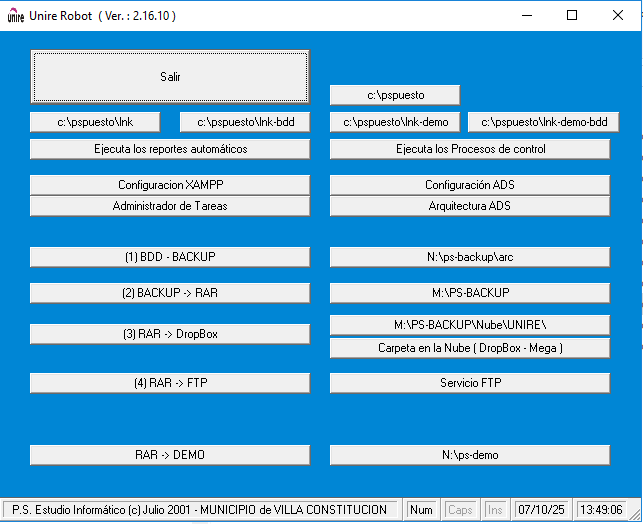Run step (2) BACKUP -> RAR
Screen dimensions: 643x524
pos(170,293)
